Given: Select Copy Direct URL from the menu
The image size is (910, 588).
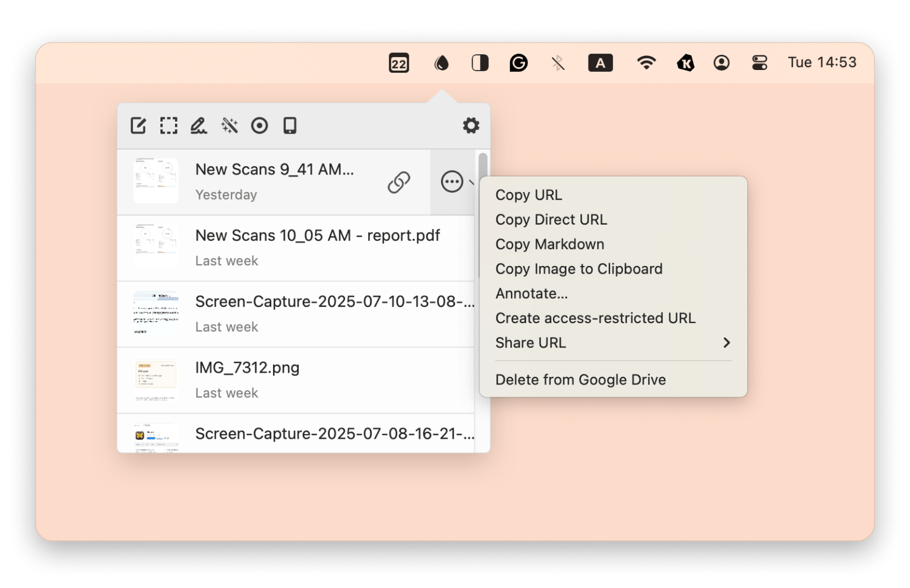Looking at the screenshot, I should coord(551,220).
